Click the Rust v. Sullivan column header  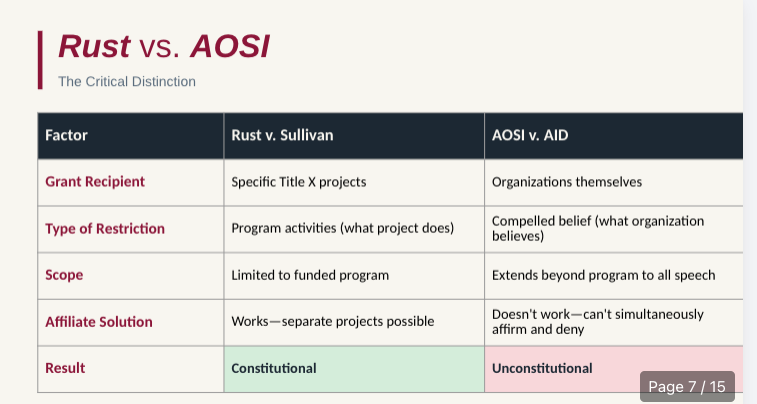pyautogui.click(x=354, y=136)
